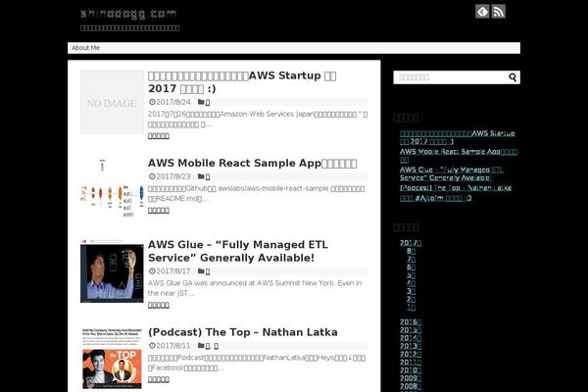Open the month 6 archive under 2017
The height and width of the screenshot is (392, 588).
(411, 268)
